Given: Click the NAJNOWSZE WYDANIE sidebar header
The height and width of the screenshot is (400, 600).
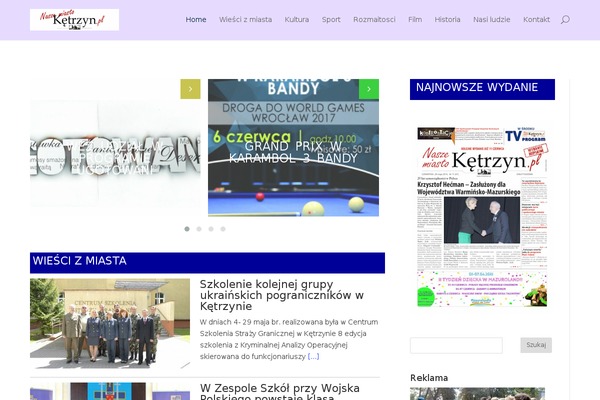Looking at the screenshot, I should click(x=482, y=89).
